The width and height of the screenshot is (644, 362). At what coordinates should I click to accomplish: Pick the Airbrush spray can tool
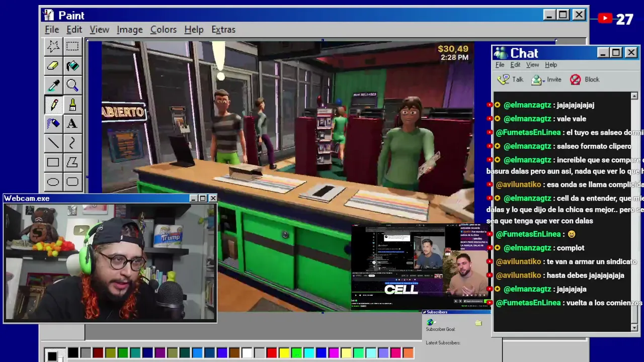point(53,124)
